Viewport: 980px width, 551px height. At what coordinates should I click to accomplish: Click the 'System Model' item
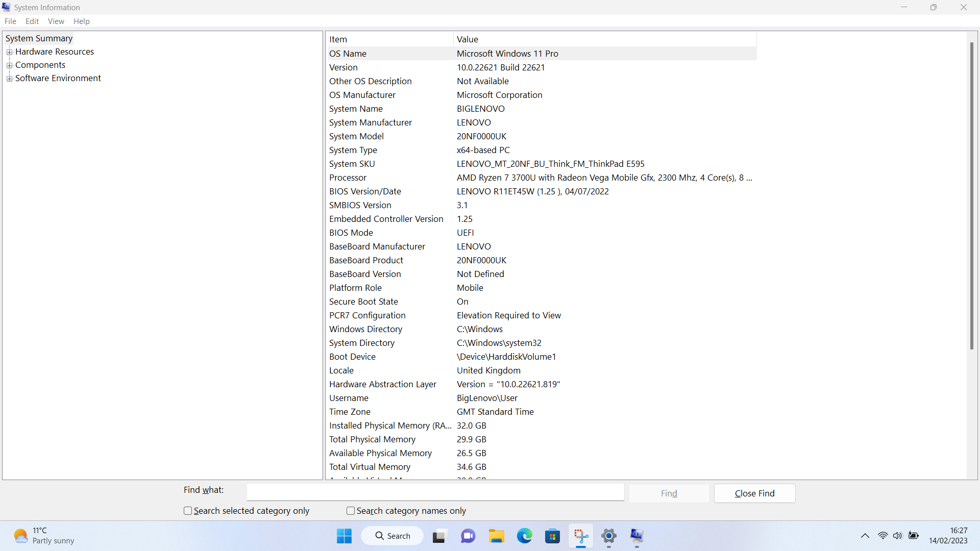click(x=356, y=136)
